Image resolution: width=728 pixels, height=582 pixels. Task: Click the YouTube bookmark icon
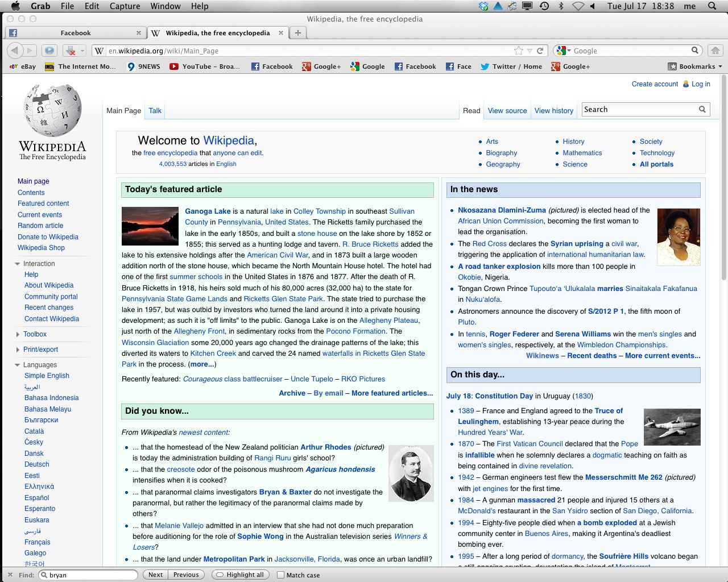click(x=173, y=66)
